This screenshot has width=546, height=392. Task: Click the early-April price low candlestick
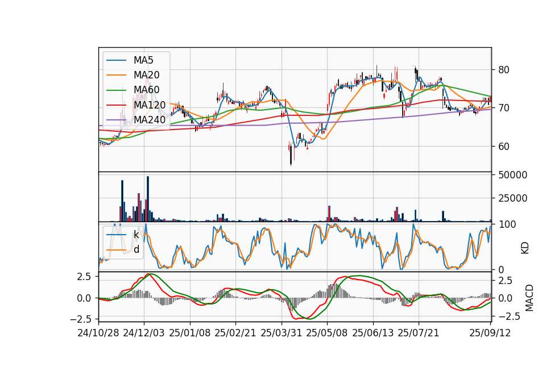click(291, 155)
